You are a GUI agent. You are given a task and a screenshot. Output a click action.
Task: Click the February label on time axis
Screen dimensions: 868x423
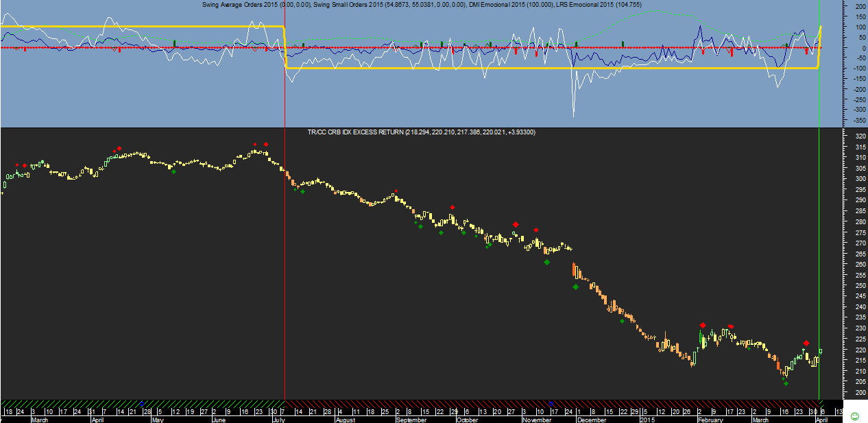[x=711, y=419]
